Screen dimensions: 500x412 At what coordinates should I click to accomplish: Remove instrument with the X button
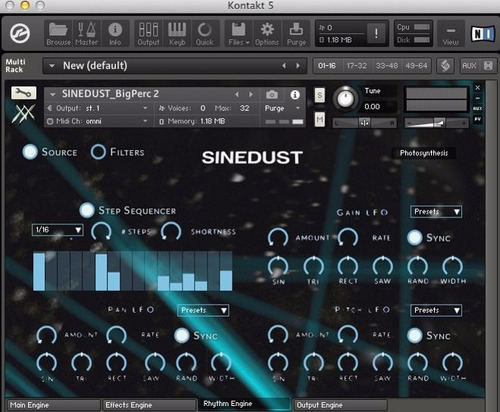pyautogui.click(x=478, y=88)
